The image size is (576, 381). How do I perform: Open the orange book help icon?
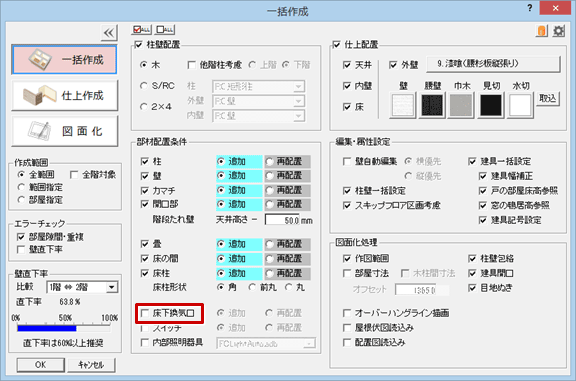[541, 31]
